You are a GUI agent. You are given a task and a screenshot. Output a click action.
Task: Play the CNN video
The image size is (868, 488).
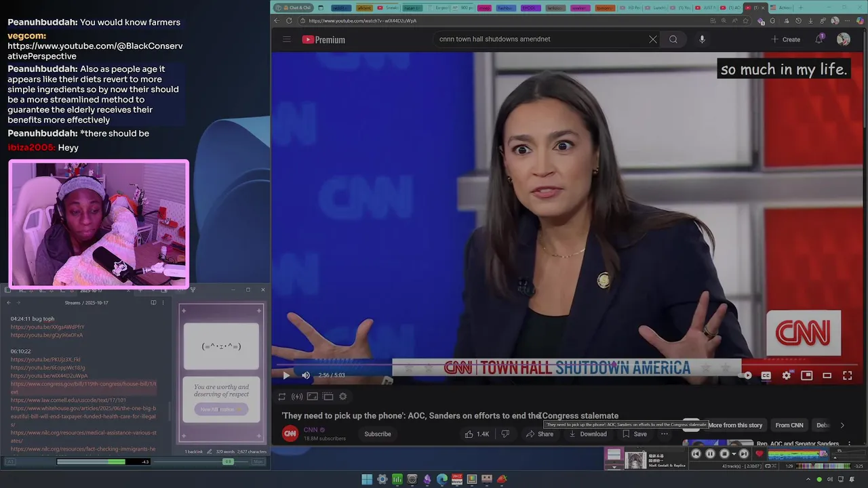(286, 375)
